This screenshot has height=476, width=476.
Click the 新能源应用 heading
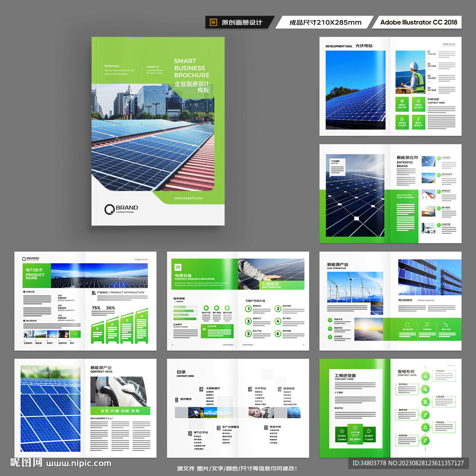click(x=407, y=158)
